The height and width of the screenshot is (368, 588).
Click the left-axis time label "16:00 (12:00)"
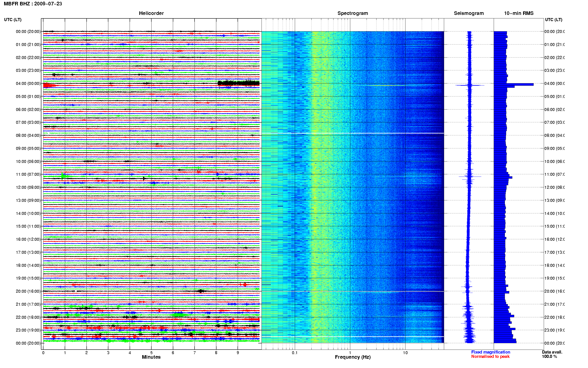point(28,239)
